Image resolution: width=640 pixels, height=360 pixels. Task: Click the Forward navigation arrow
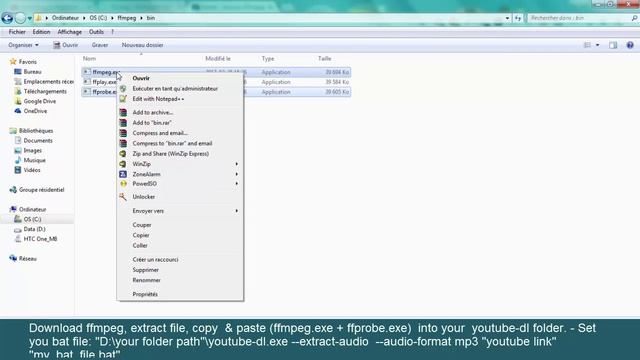20,18
